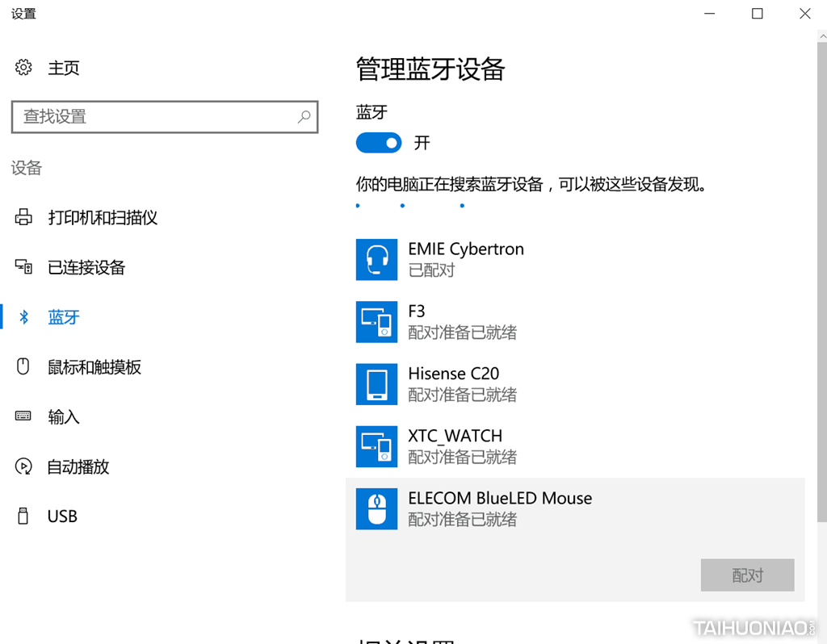
Task: Click the phone icon for Hisense C20
Action: pos(376,384)
